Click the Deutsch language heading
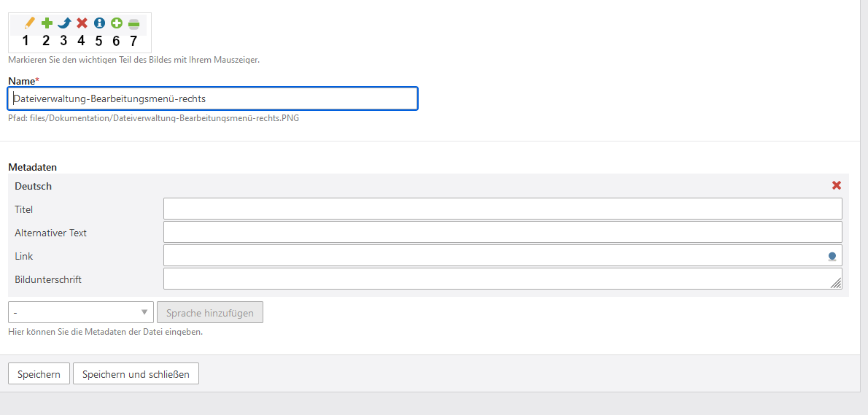Viewport: 868px width, 415px height. [x=34, y=186]
